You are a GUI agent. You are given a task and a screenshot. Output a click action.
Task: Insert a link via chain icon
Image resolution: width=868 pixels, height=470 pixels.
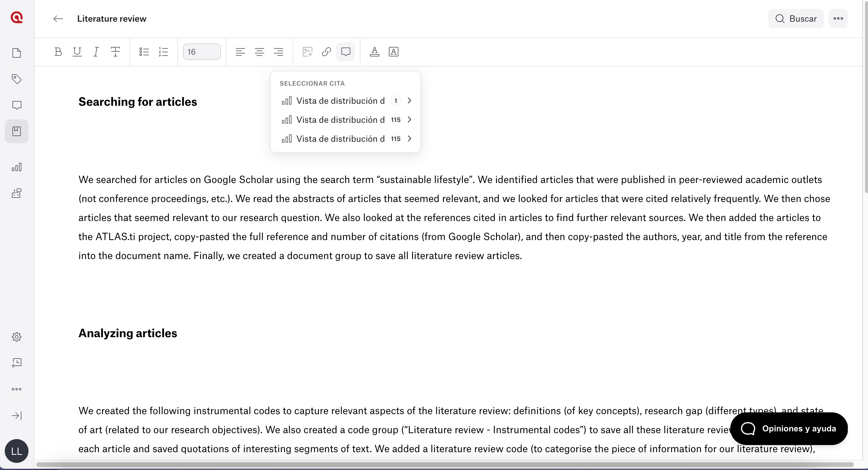(x=326, y=52)
